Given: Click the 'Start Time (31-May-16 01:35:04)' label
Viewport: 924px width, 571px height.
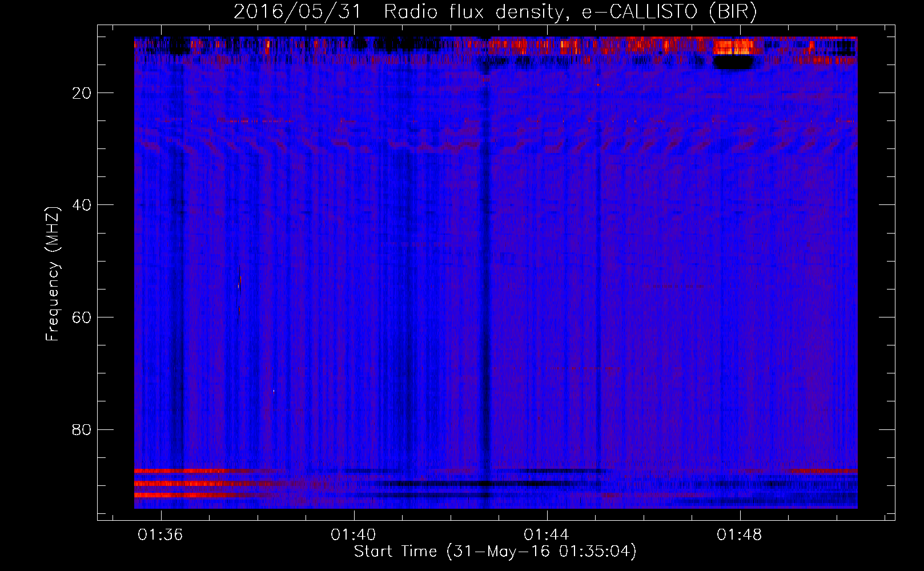Looking at the screenshot, I should coord(495,552).
